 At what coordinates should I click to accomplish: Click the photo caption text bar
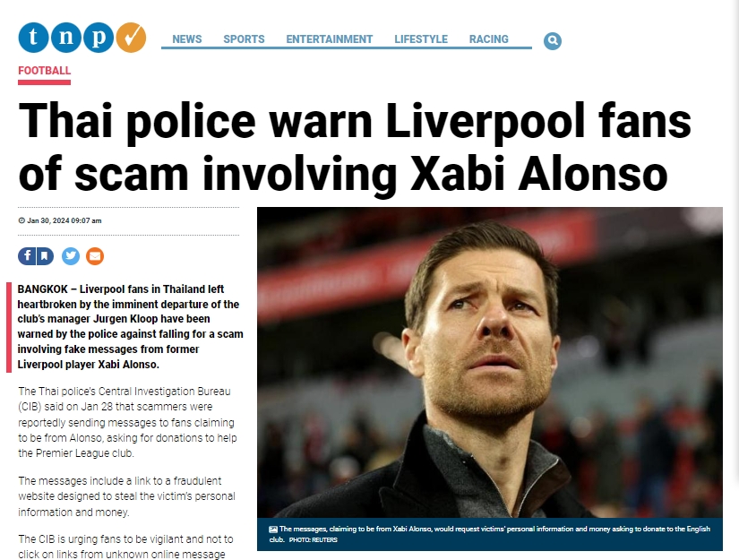490,535
